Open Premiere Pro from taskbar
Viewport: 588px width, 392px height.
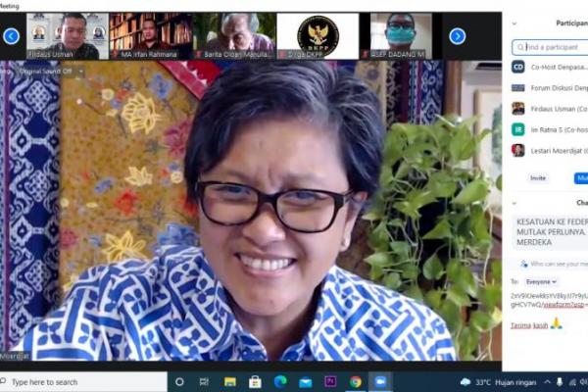pos(330,382)
